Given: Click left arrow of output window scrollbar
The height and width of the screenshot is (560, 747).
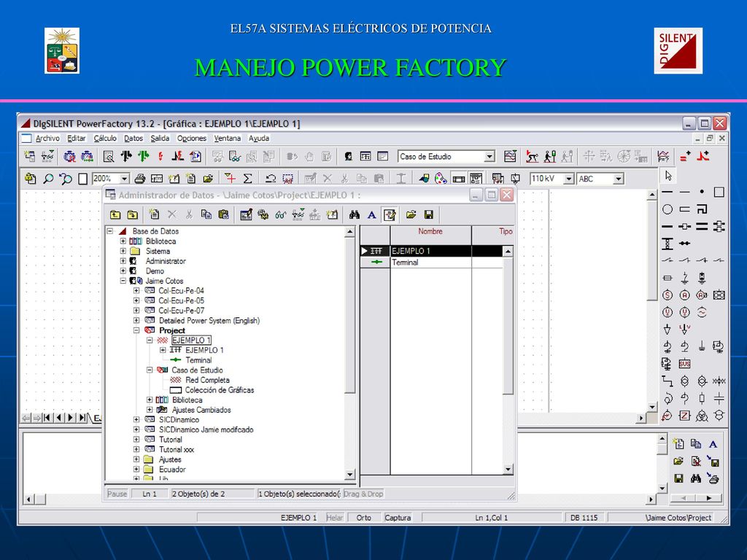Looking at the screenshot, I should (29, 499).
